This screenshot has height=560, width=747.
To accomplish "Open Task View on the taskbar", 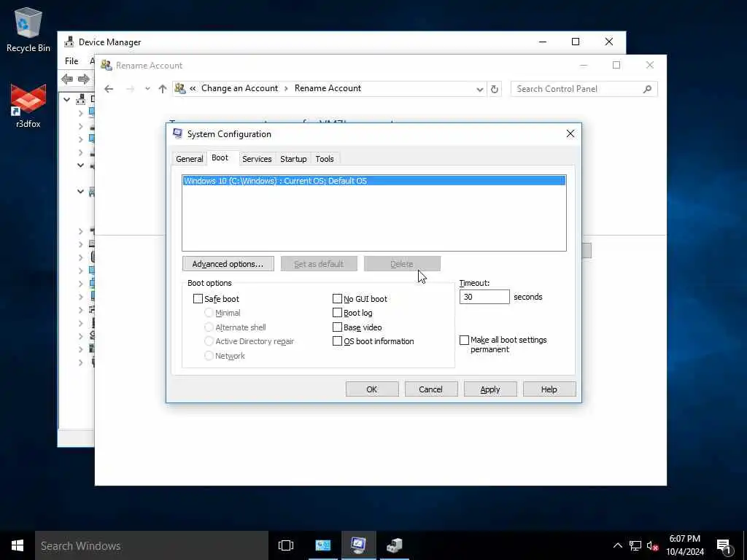I will (286, 545).
